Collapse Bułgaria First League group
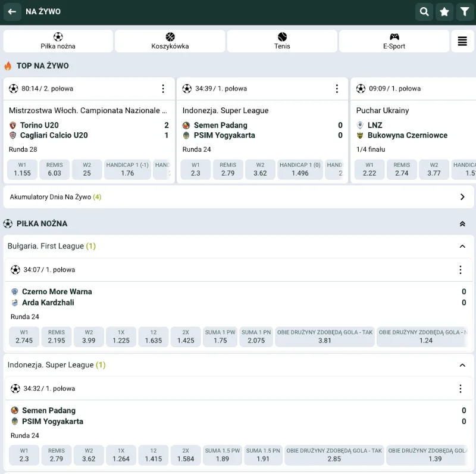Viewport: 476px width, 474px height. [x=462, y=247]
